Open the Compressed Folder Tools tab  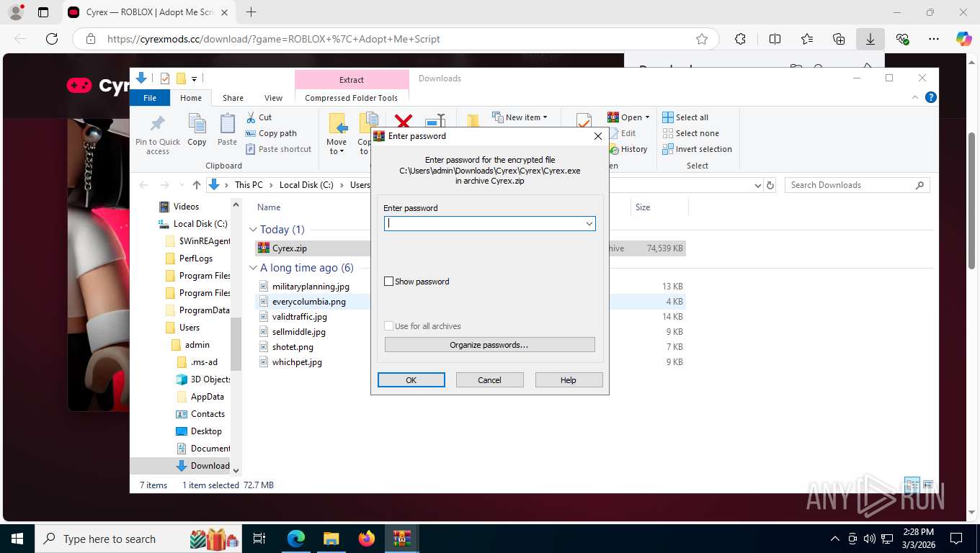(352, 98)
